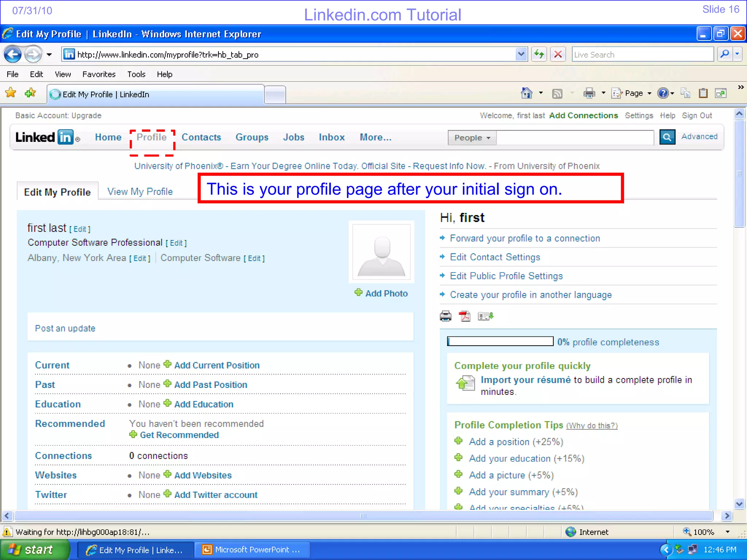Click the Windows Start button
The width and height of the screenshot is (747, 560).
[35, 550]
